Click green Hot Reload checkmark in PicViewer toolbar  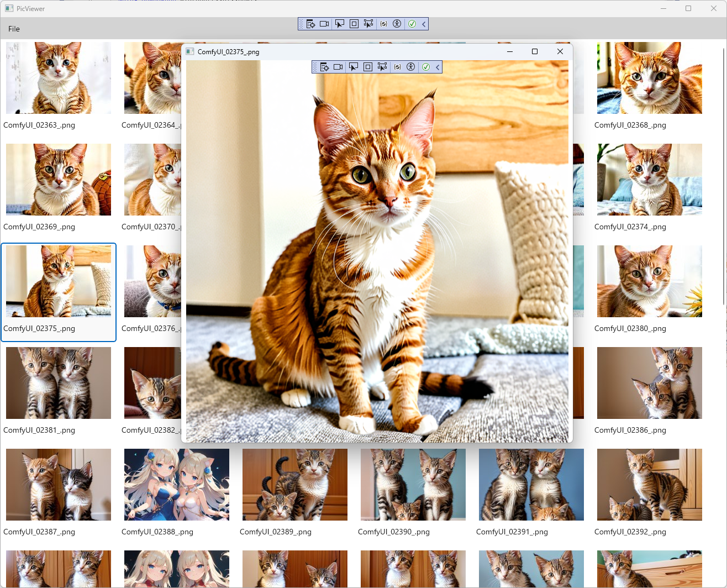click(x=412, y=24)
